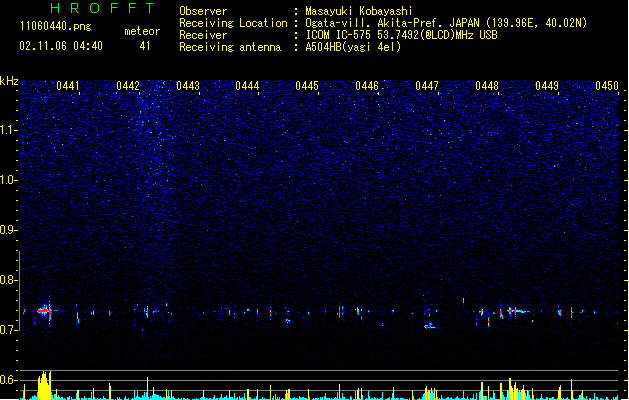The width and height of the screenshot is (629, 400).
Task: Click the 0.8 kHz axis label
Action: coord(9,280)
